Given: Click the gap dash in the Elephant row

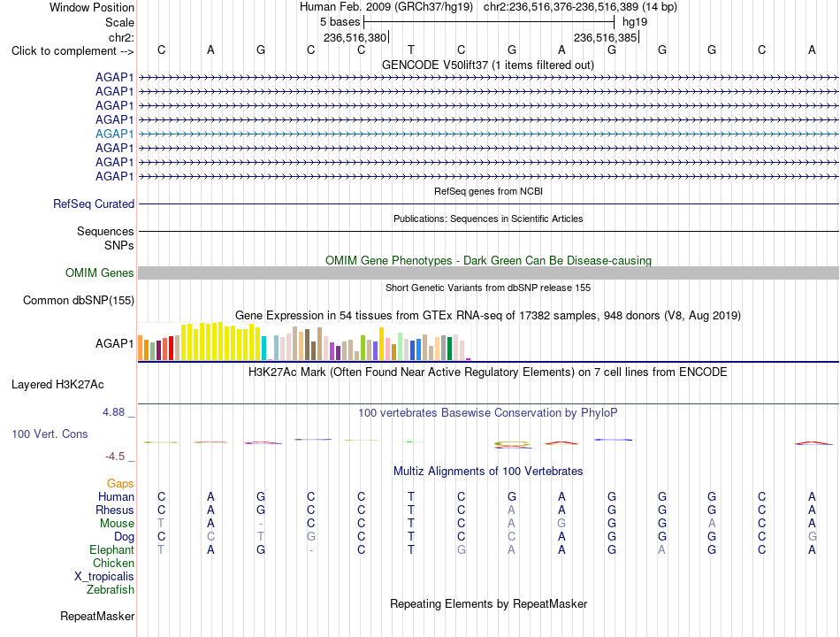Looking at the screenshot, I should click(x=310, y=550).
